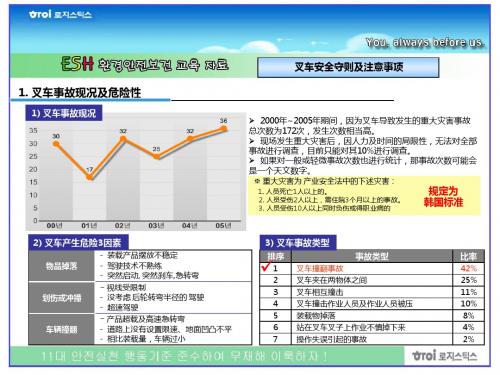Click the red checkmark beside rank 1
Screen dimensions: 500x375
266,267
